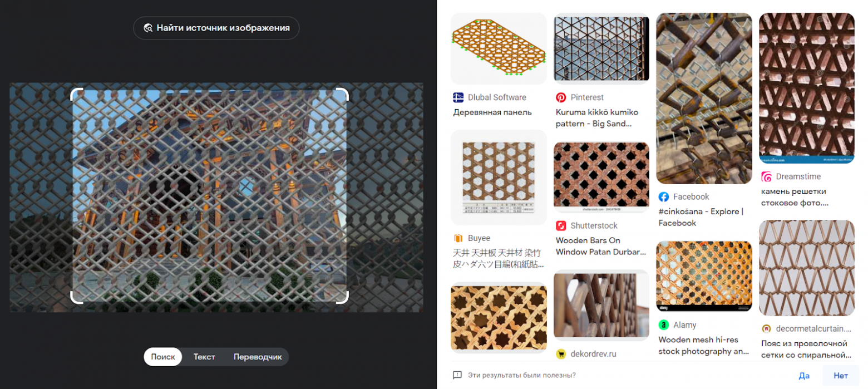
Task: Open the Pinterest kumiko pattern thumbnail
Action: click(x=601, y=48)
